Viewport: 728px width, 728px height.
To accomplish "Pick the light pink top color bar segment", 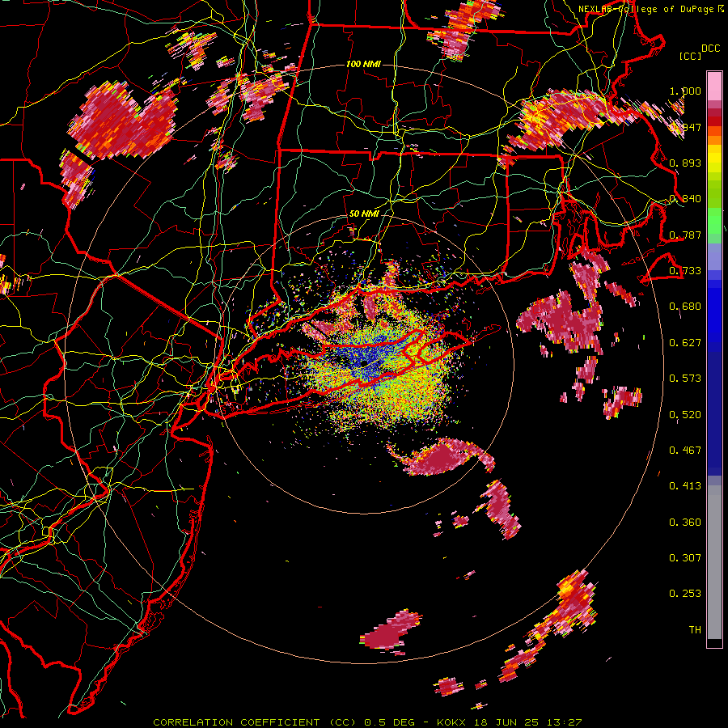I will click(714, 87).
